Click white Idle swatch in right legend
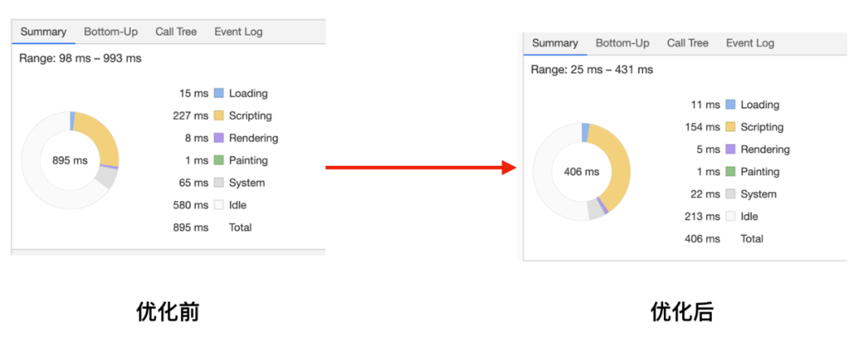Screen dimensions: 868x354 point(730,216)
